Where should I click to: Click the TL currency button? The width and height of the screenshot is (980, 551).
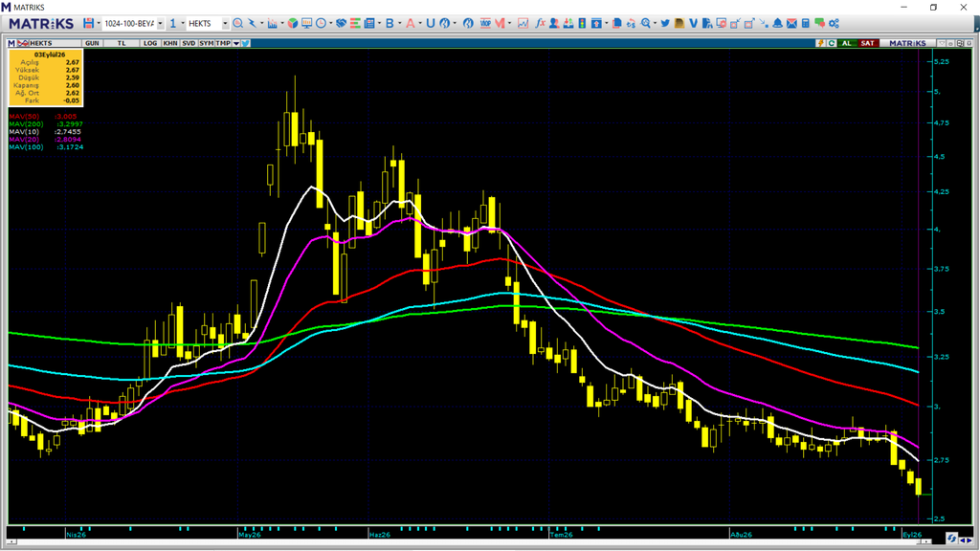(122, 43)
